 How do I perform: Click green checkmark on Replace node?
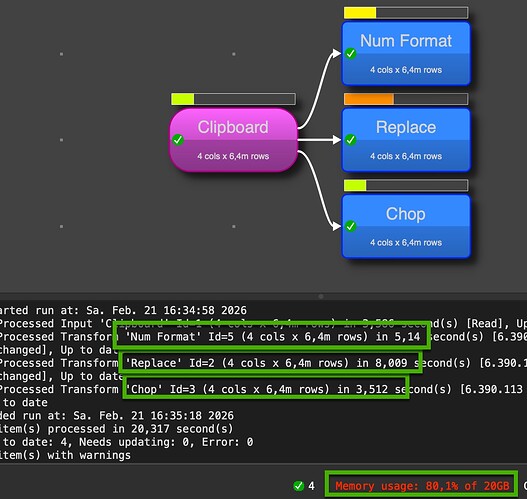tap(351, 140)
